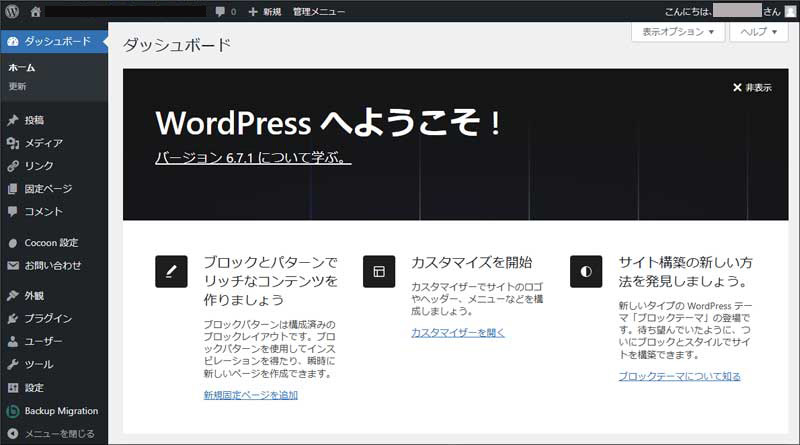This screenshot has height=445, width=800.
Task: Expand the ヘルプ dropdown
Action: tap(759, 32)
